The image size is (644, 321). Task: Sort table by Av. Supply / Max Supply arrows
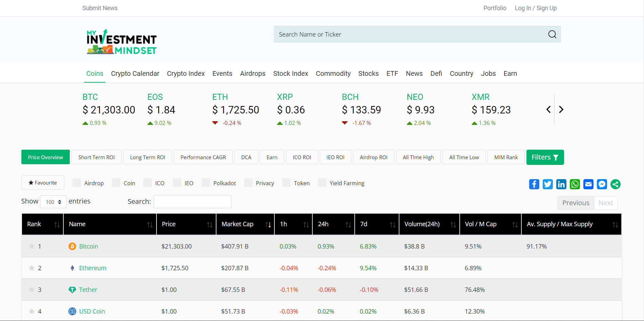tap(615, 224)
